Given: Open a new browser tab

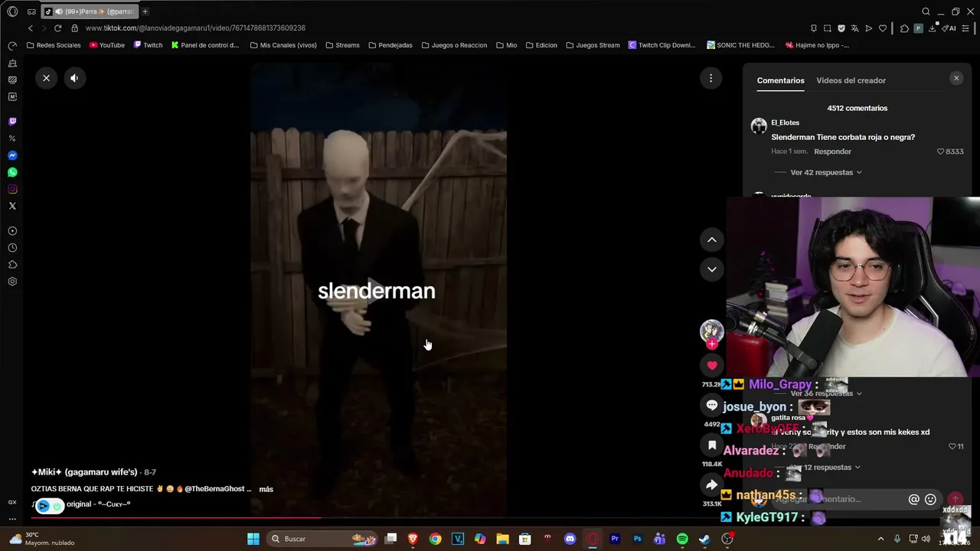Looking at the screenshot, I should [145, 11].
